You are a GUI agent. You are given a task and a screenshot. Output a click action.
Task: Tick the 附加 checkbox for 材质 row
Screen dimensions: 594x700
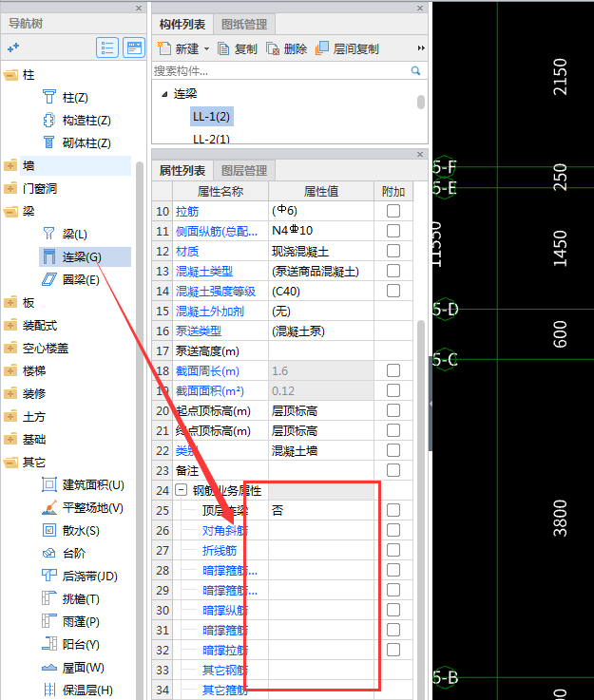393,251
